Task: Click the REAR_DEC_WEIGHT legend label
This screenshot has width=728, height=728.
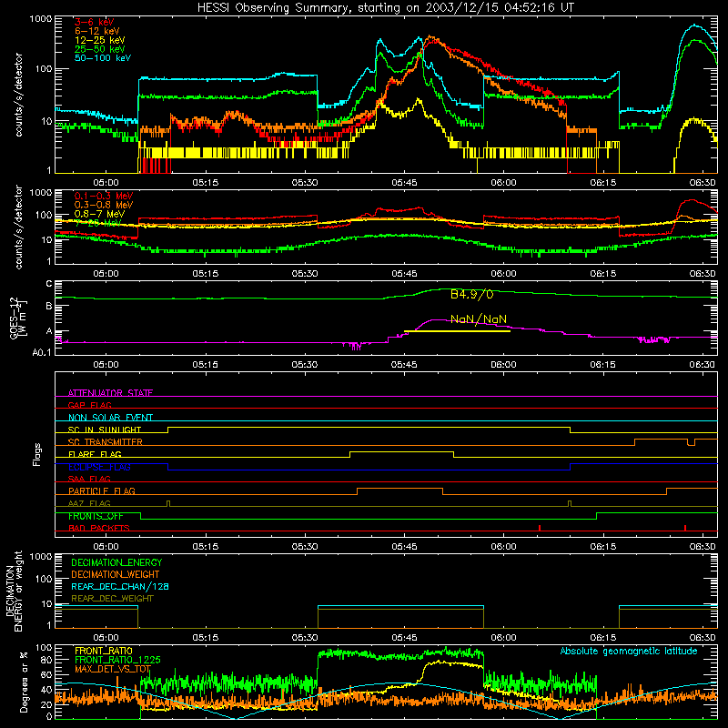Action: [112, 599]
